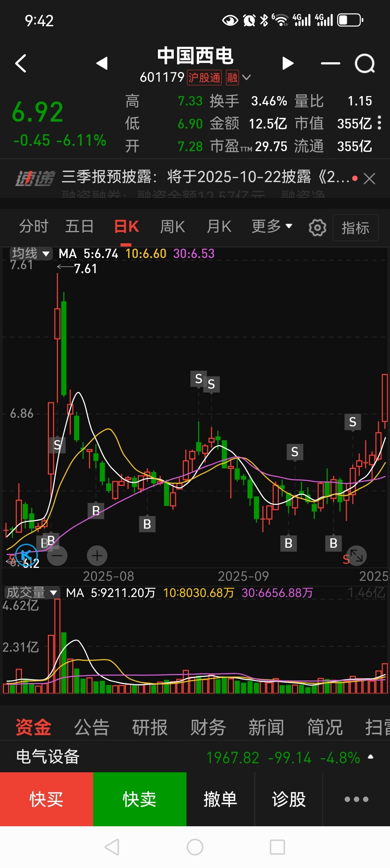Tap the blue K circle icon
This screenshot has width=390, height=868.
click(26, 555)
